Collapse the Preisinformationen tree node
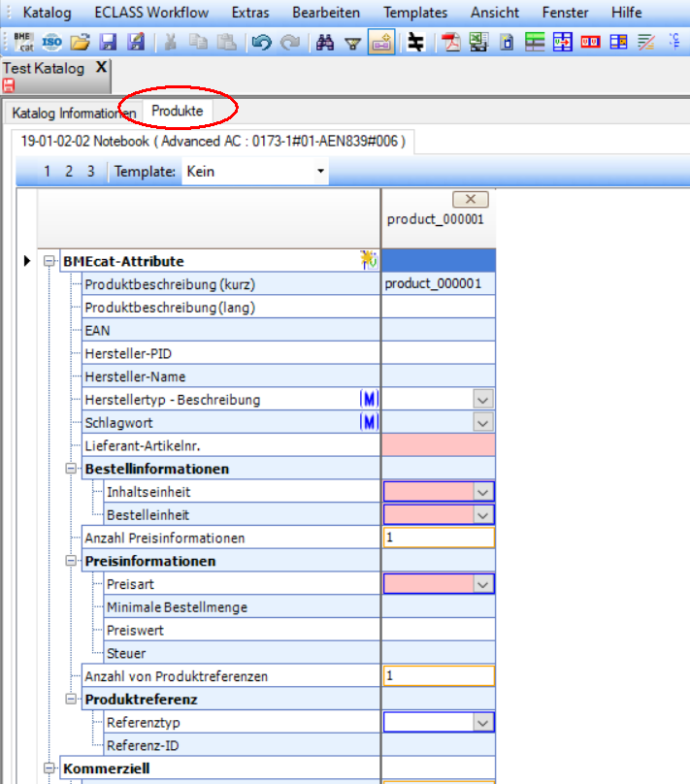 tap(71, 561)
